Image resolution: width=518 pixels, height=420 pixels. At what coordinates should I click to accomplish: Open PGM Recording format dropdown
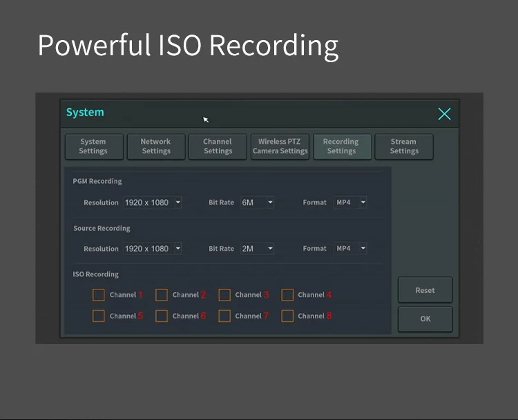(x=350, y=202)
